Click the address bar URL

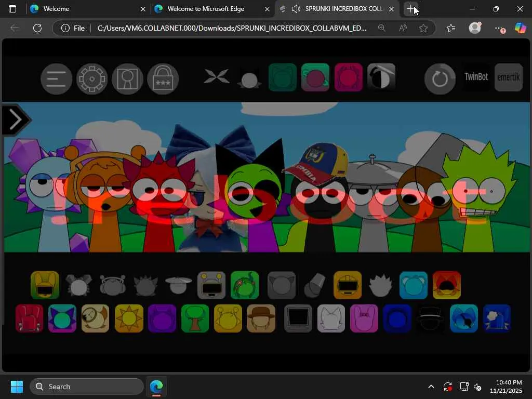pyautogui.click(x=232, y=28)
